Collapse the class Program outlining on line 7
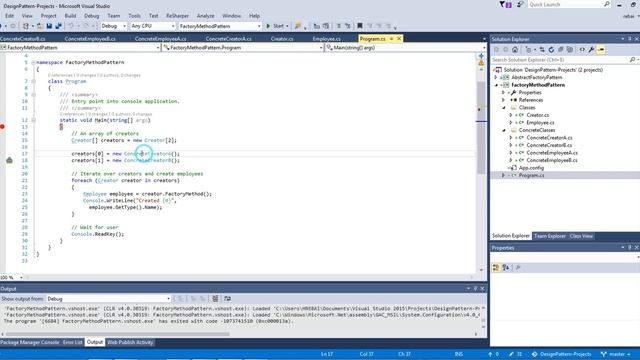This screenshot has width=640, height=360. point(33,81)
